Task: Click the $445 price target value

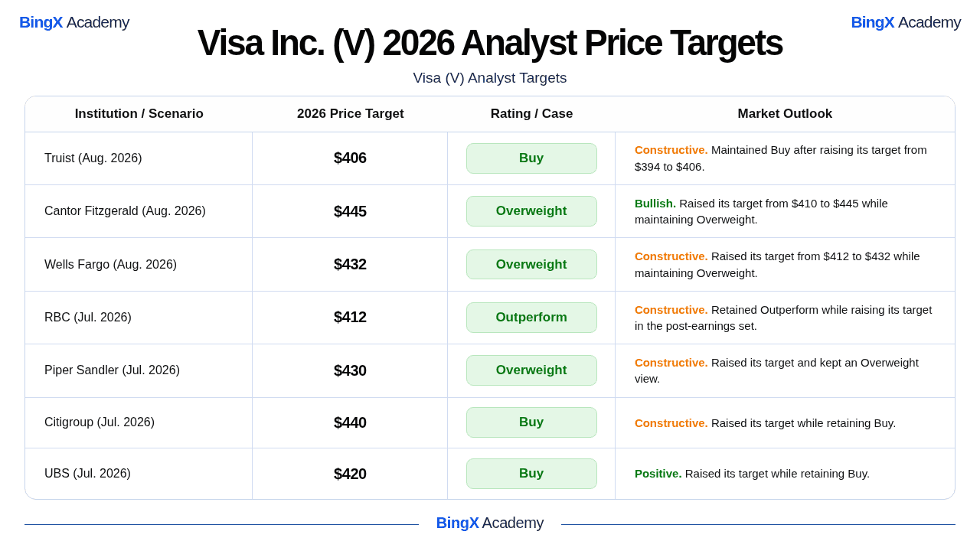Action: pos(350,211)
